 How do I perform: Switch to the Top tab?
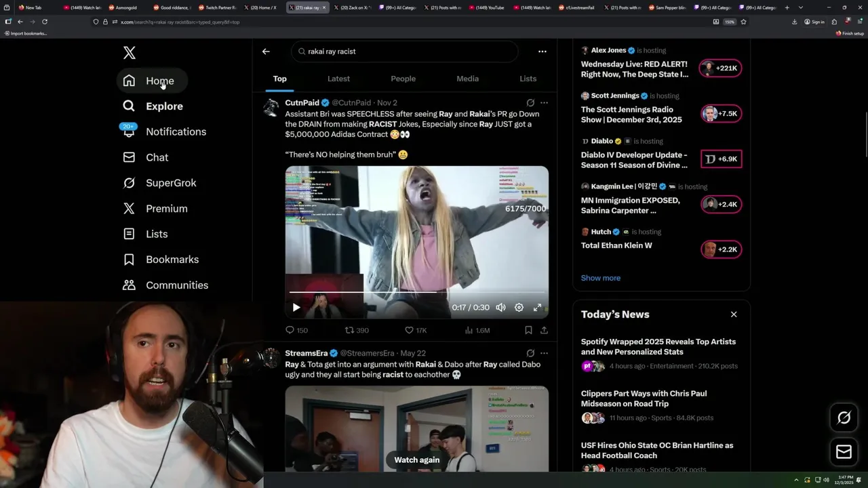tap(280, 79)
